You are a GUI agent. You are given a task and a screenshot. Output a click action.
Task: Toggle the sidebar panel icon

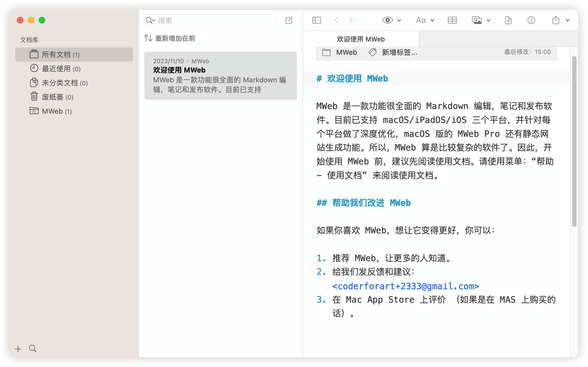click(316, 20)
